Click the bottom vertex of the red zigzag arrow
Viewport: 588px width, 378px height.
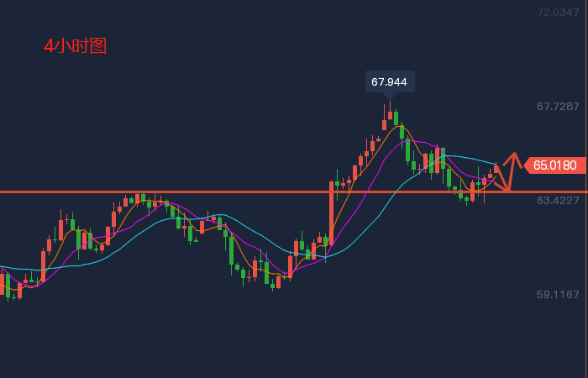(508, 191)
